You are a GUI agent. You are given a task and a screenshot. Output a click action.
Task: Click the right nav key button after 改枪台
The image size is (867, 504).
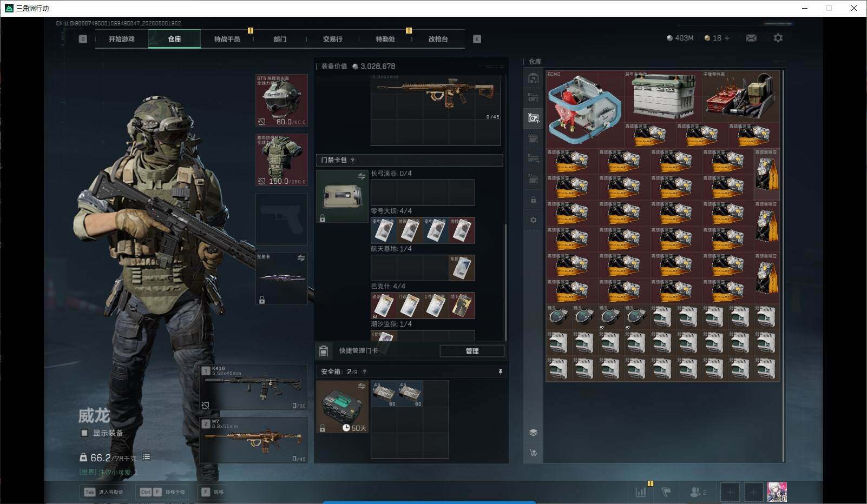(477, 39)
